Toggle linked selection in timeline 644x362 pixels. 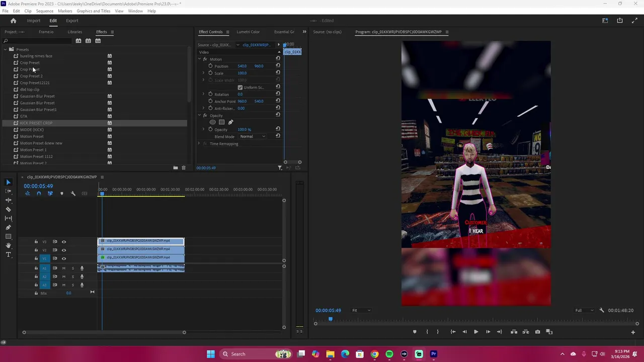pos(50,194)
